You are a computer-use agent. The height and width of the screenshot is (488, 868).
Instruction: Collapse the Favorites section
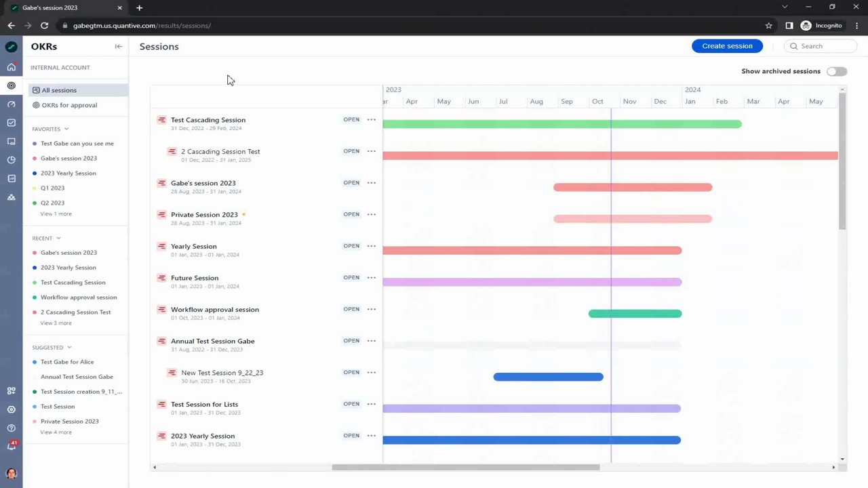[66, 129]
